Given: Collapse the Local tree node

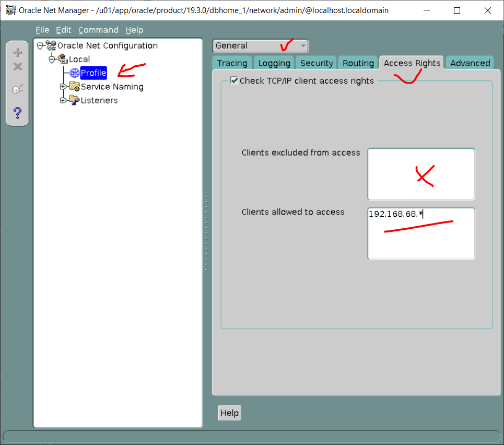Looking at the screenshot, I should [x=52, y=60].
